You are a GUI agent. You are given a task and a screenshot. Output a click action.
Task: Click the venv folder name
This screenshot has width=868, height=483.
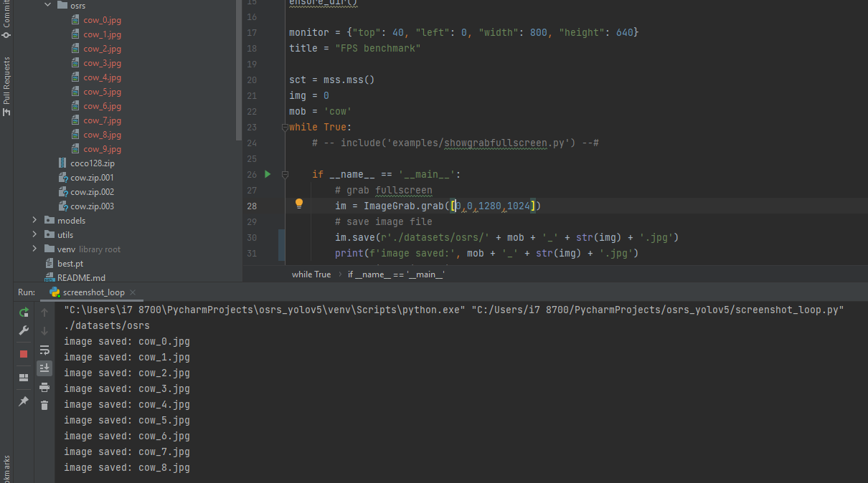click(x=66, y=249)
